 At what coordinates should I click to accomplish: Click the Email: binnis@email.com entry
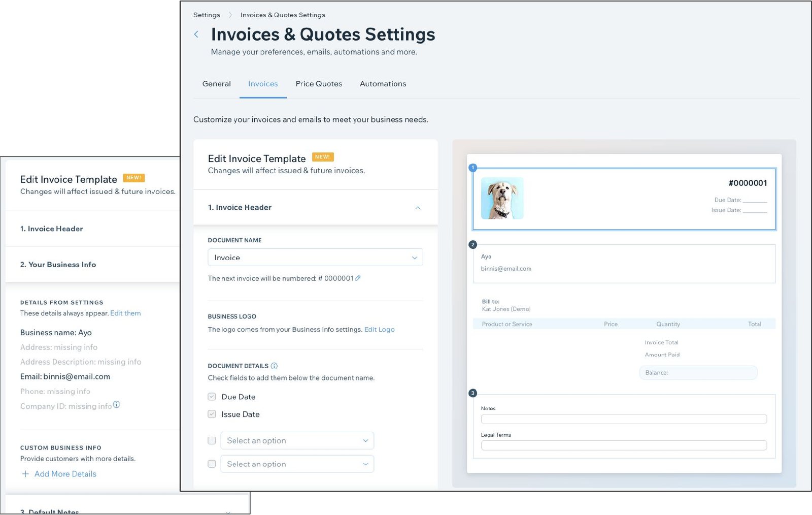click(x=65, y=377)
